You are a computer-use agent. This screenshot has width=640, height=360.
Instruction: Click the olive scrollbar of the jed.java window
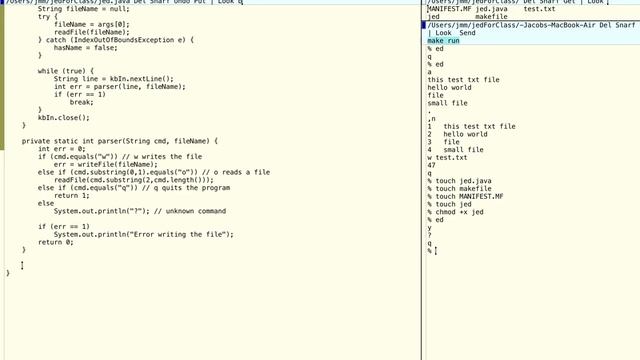point(2,78)
